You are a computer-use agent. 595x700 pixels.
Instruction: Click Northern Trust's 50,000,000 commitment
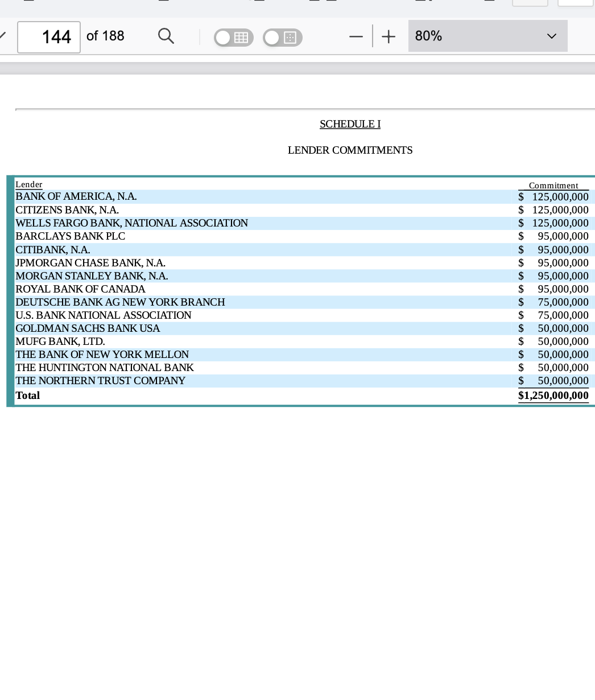[563, 381]
